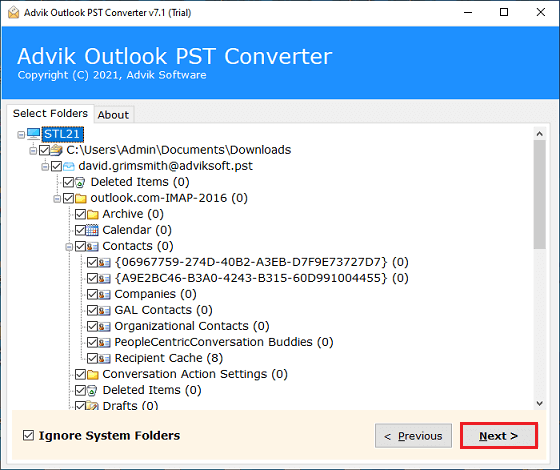Uncheck the top Deleted Items (0) checkbox
Screen dimensions: 560x470
coord(68,182)
